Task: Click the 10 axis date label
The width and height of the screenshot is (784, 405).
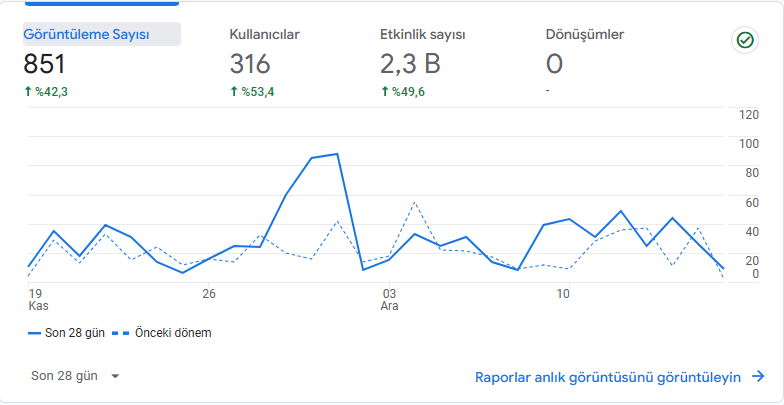Action: pos(563,294)
